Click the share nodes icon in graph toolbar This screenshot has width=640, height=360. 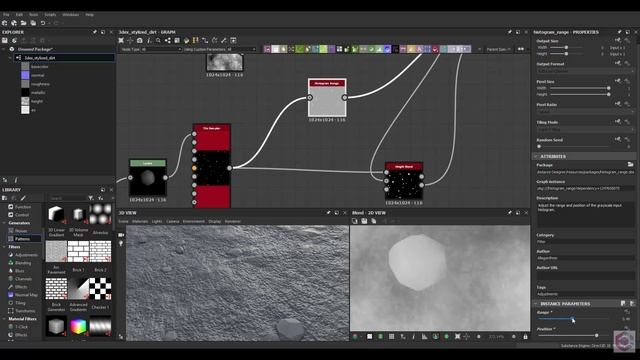[x=168, y=40]
